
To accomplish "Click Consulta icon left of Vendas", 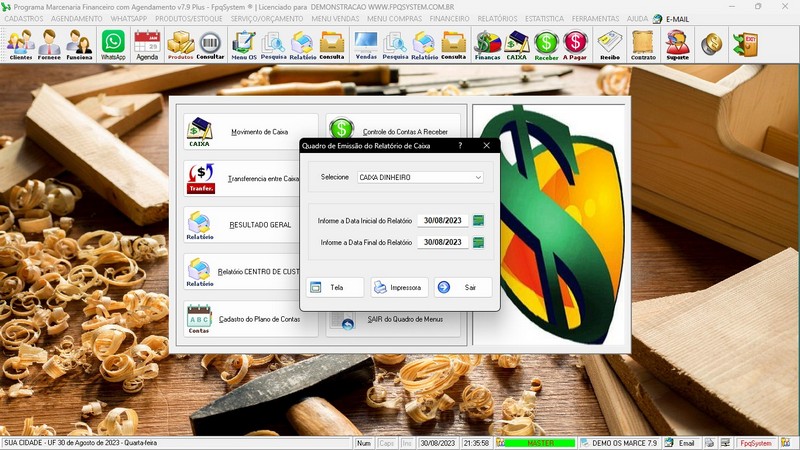I will pos(332,44).
